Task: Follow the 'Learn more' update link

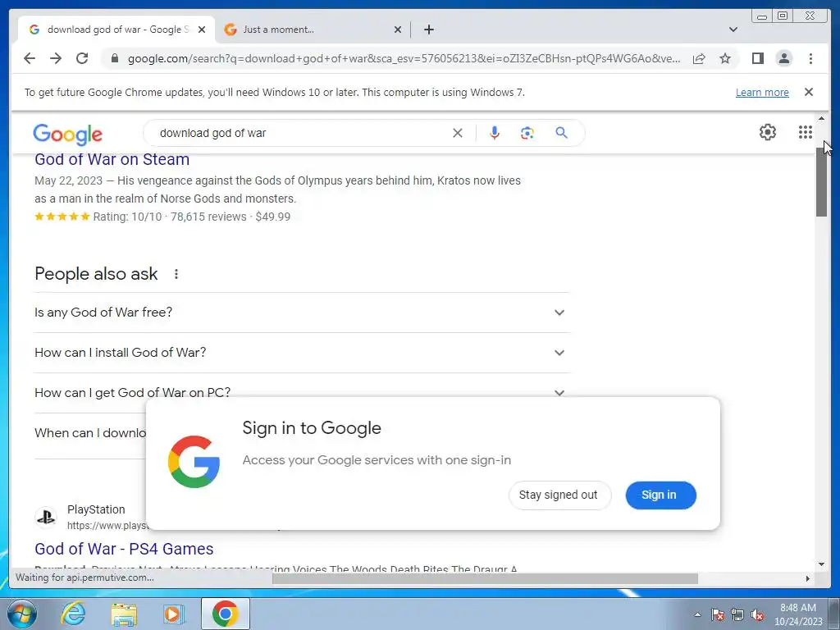Action: click(x=762, y=92)
